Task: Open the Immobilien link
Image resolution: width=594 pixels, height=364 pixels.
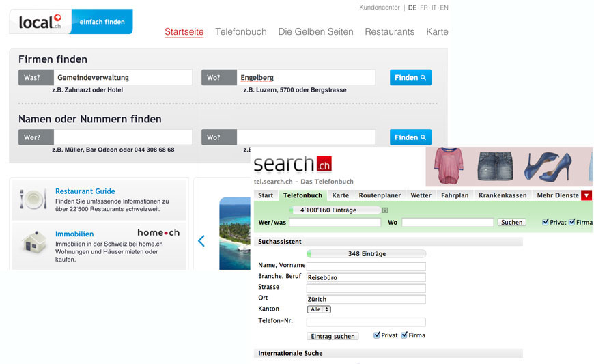Action: click(x=74, y=234)
